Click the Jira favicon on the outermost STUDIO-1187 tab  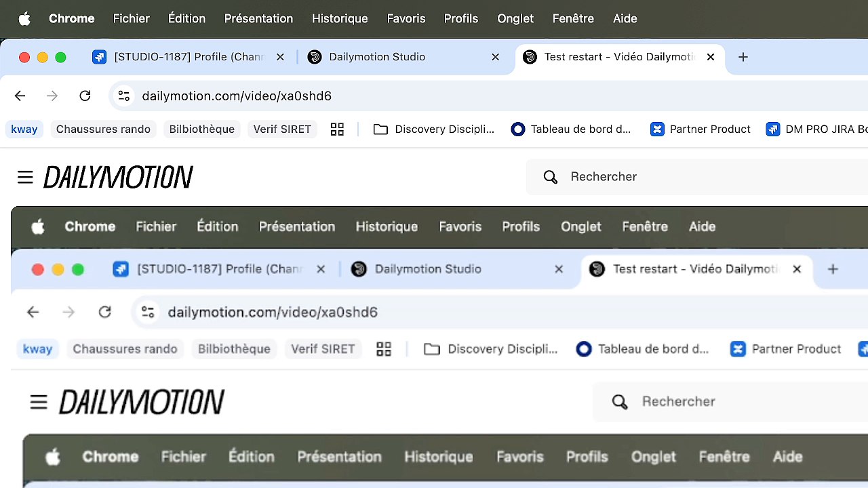pos(99,57)
